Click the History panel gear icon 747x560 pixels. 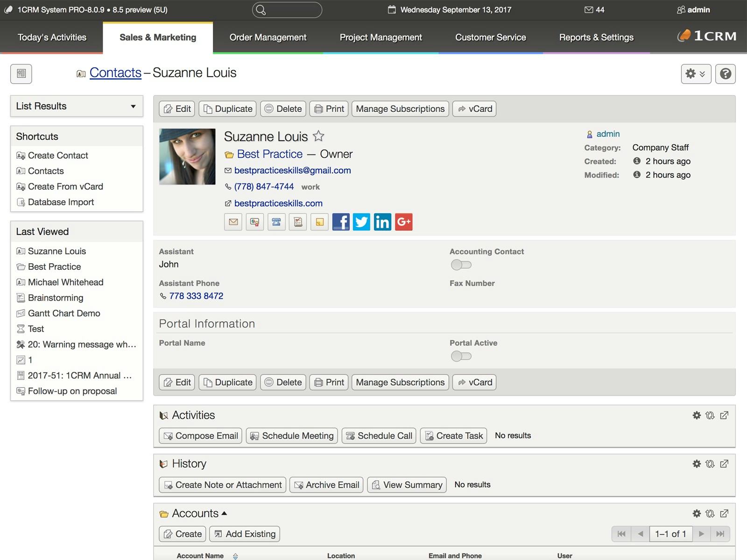pos(697,464)
